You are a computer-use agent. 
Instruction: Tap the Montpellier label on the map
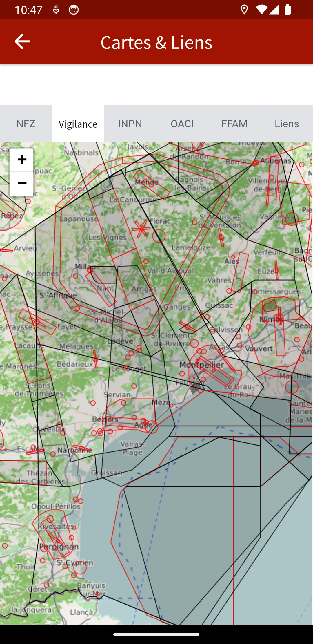[202, 364]
